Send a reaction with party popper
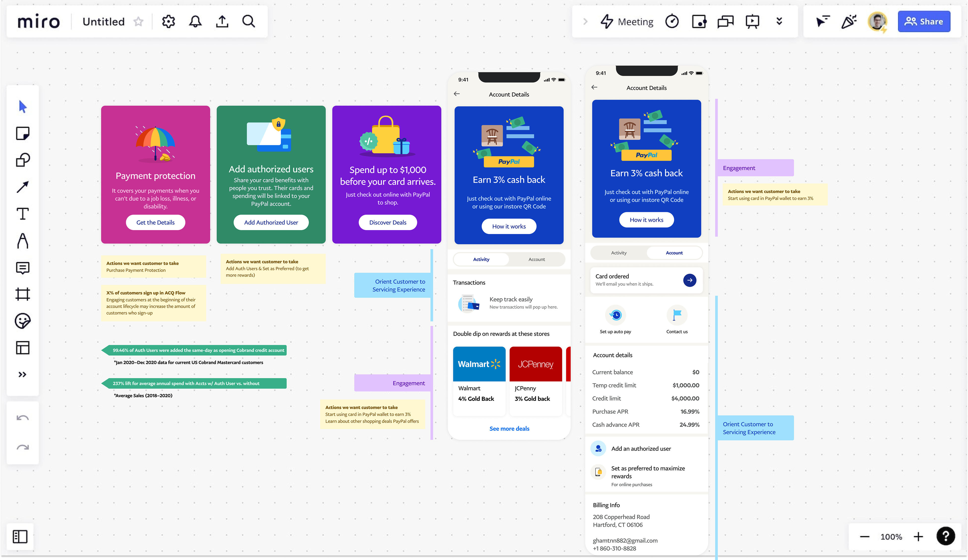Viewport: 968px width, 560px height. (x=849, y=21)
